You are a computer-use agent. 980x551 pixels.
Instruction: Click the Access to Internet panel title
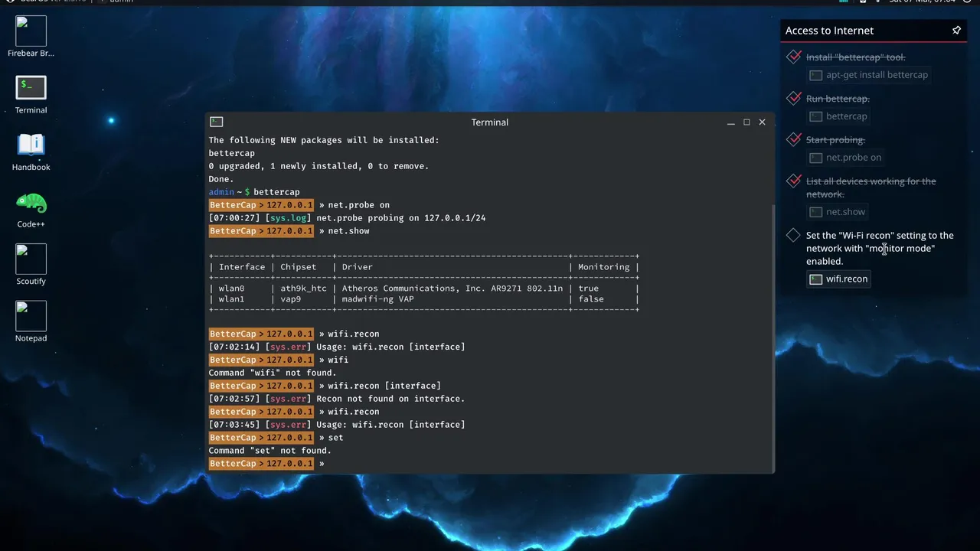pos(829,31)
